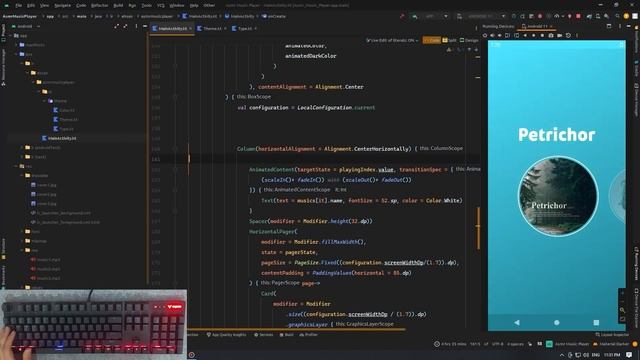Tap Petrichor album cover in emulator
This screenshot has height=360, width=640.
click(x=558, y=197)
